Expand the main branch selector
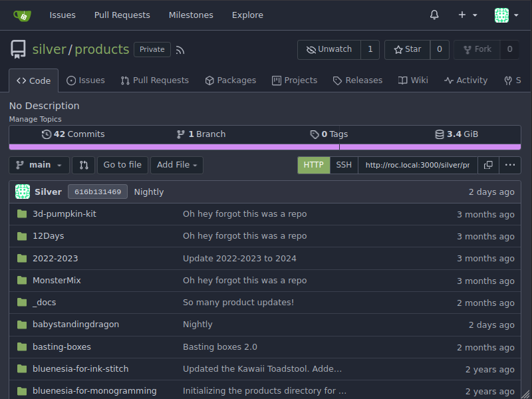 pyautogui.click(x=39, y=165)
